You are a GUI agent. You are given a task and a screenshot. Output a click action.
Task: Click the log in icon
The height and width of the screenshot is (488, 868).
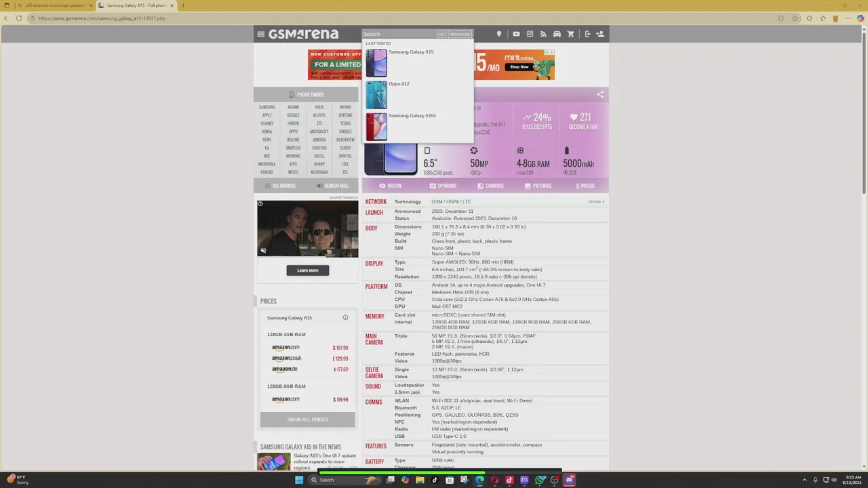[587, 34]
